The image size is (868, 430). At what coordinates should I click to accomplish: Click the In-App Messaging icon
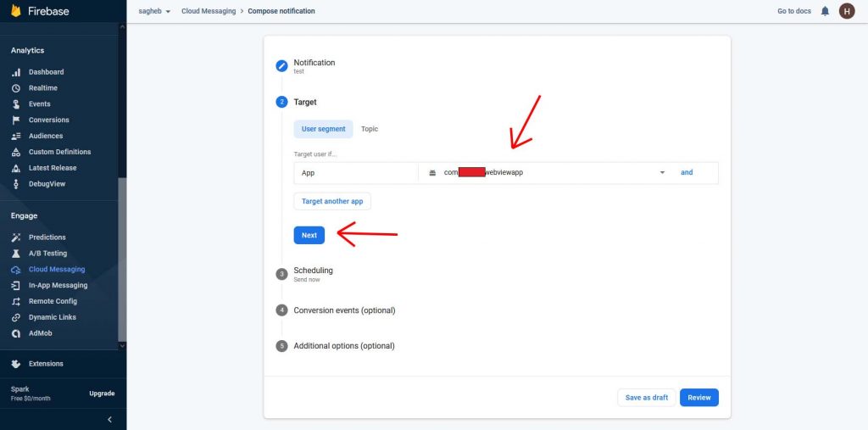pos(16,285)
